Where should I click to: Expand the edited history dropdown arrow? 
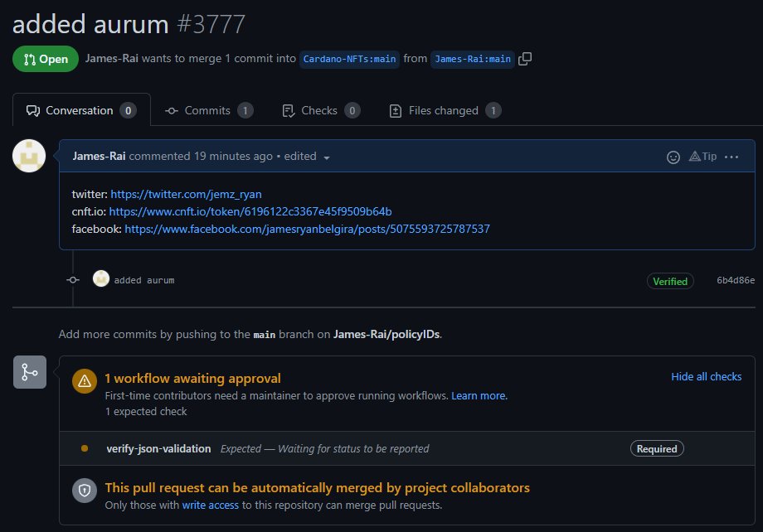click(x=327, y=157)
